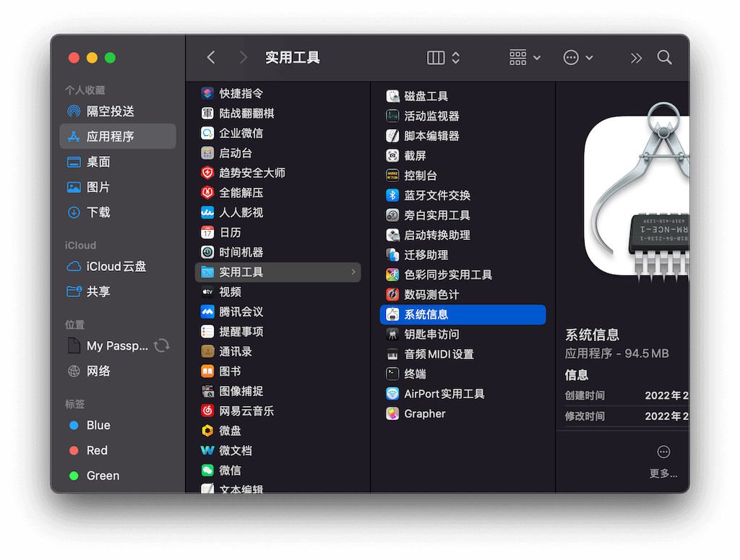Viewport: 740px width, 560px height.
Task: Select the 终端 Terminal app icon
Action: [392, 374]
